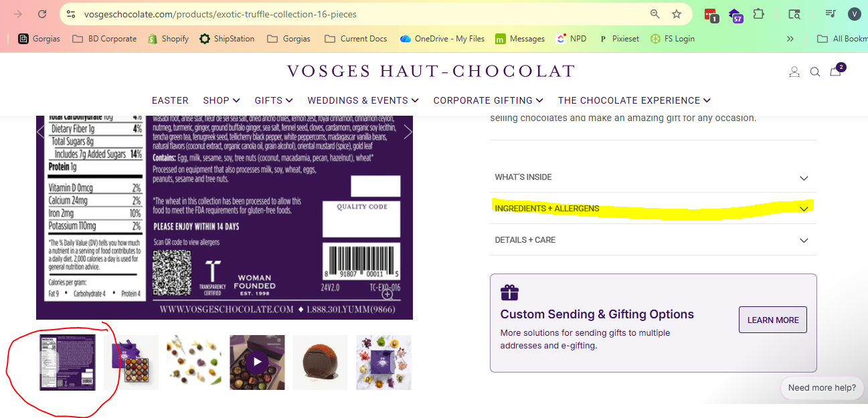Expand the Ingredients + Allergens section
This screenshot has height=418, width=868.
tap(653, 209)
